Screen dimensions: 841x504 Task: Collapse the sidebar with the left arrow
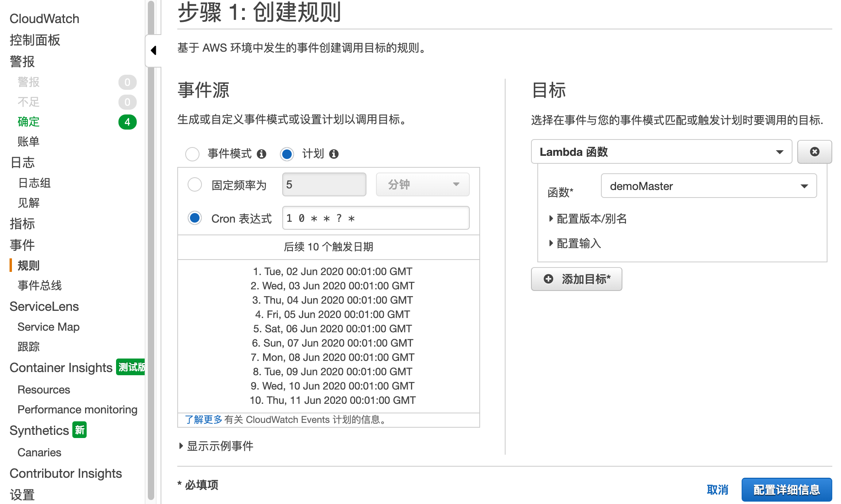[x=153, y=50]
